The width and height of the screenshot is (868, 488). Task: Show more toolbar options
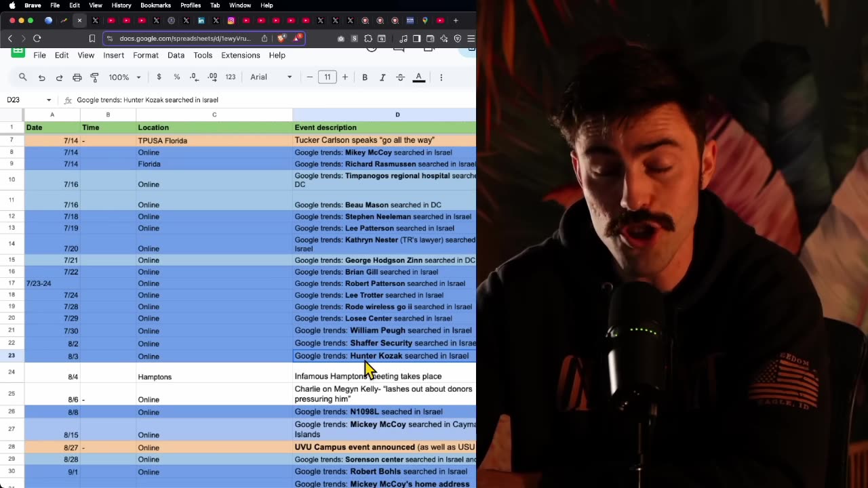click(441, 77)
